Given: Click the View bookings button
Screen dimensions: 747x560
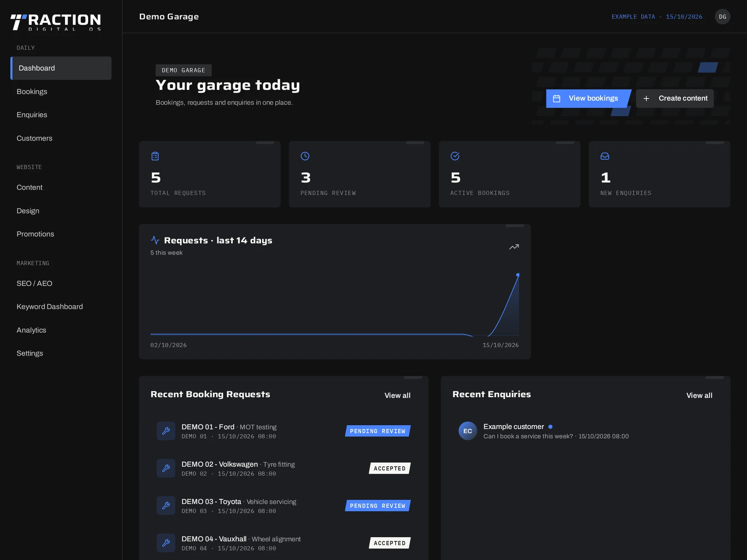Looking at the screenshot, I should click(x=588, y=99).
